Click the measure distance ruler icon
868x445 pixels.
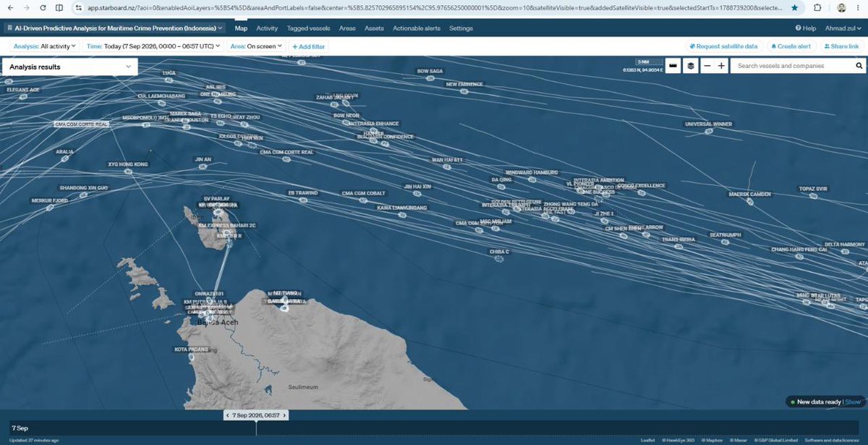coord(673,66)
